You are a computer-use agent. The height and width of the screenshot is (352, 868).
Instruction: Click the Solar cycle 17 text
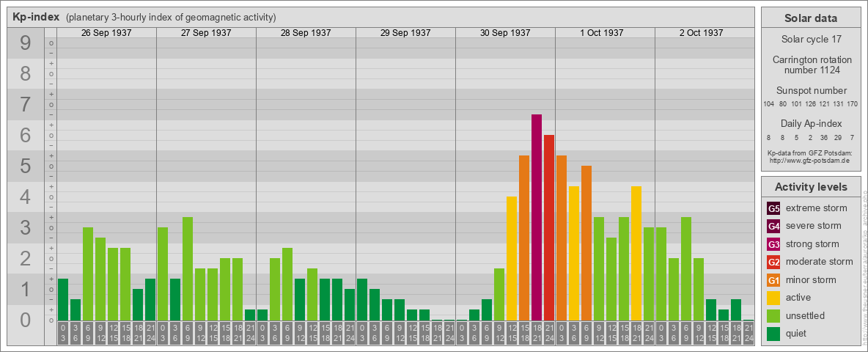tap(810, 40)
